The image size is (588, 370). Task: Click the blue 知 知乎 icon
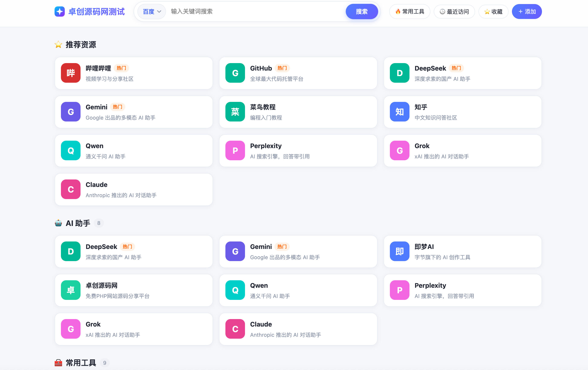point(399,112)
